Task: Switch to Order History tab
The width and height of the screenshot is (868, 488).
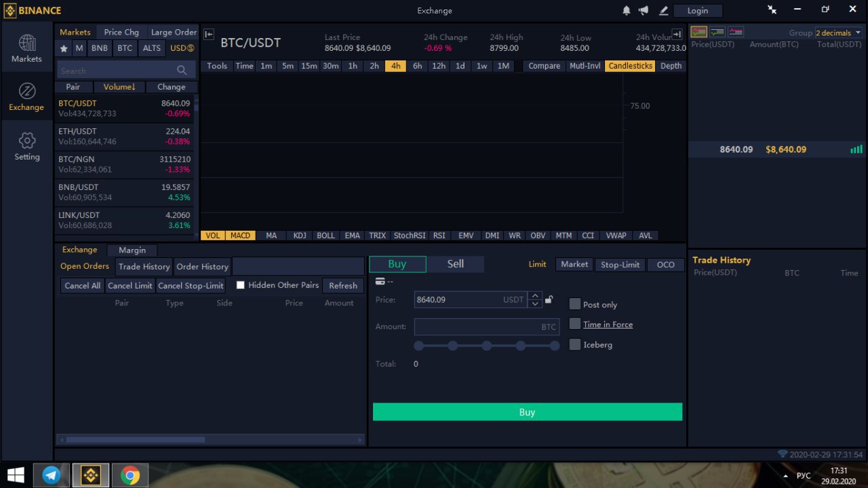Action: click(202, 266)
